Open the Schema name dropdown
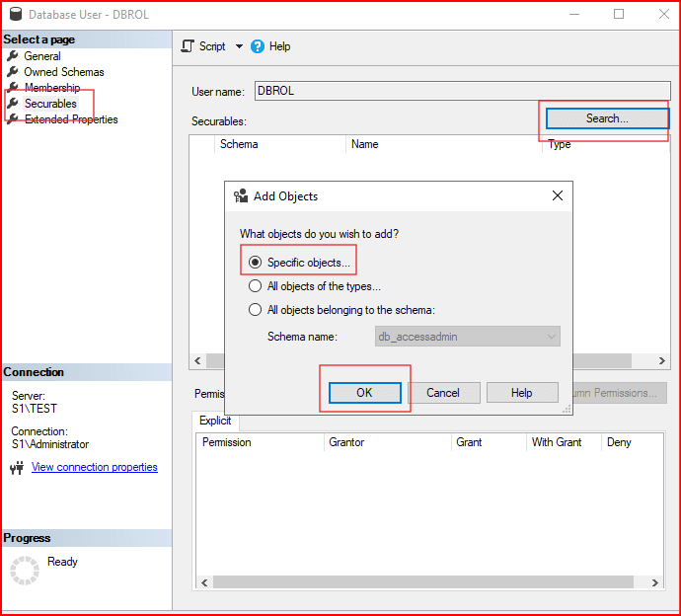This screenshot has width=681, height=616. (x=551, y=337)
